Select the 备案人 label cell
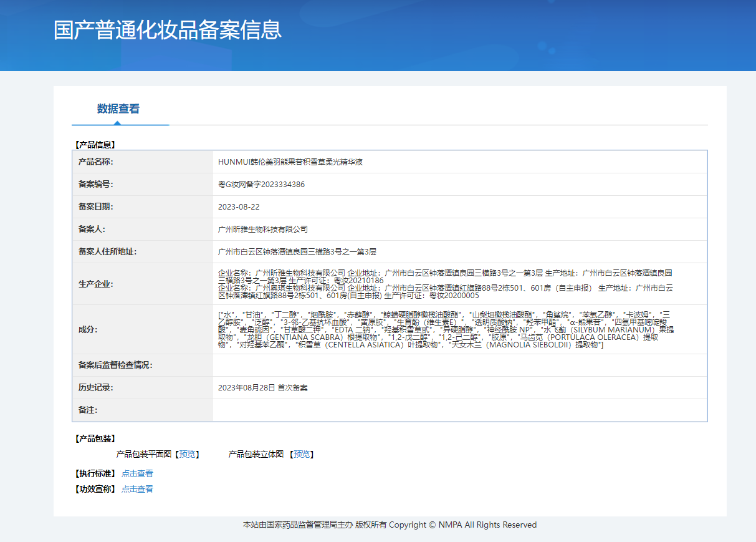Image resolution: width=756 pixels, height=542 pixels. click(x=142, y=230)
